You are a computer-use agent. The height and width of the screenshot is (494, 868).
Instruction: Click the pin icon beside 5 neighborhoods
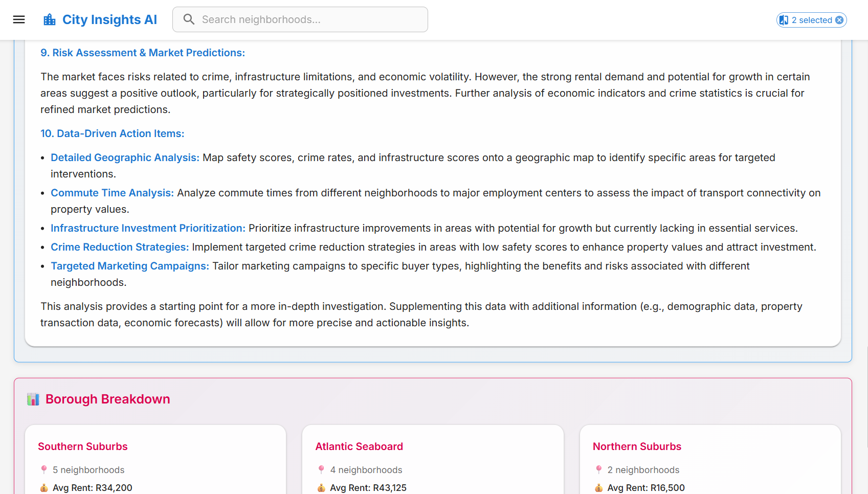pyautogui.click(x=44, y=469)
